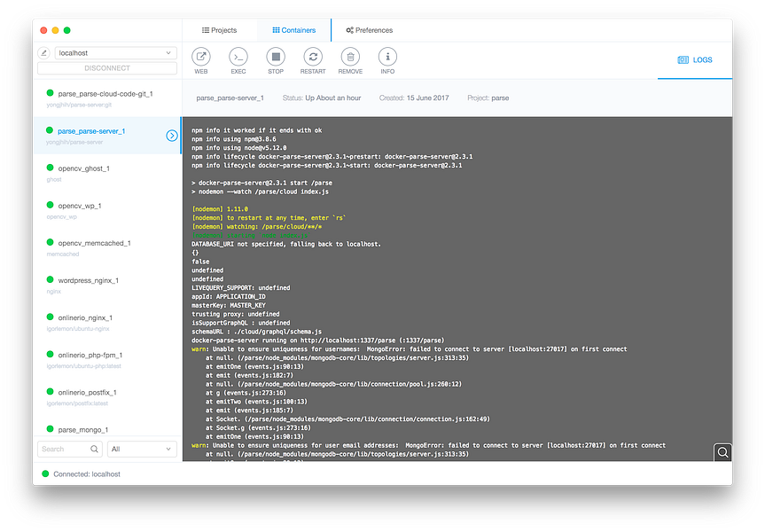Screen dimensions: 765x532
Task: Select parse_mongo_1 container
Action: click(x=107, y=426)
